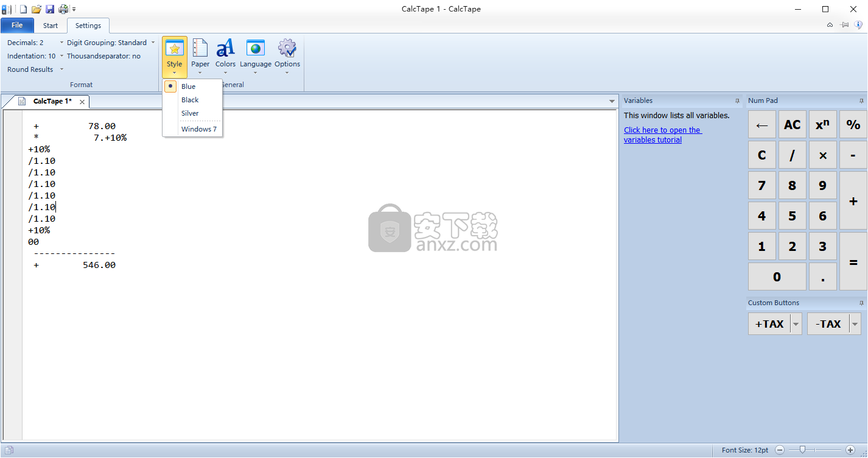This screenshot has height=458, width=868.
Task: Expand the Round Results dropdown
Action: pos(35,69)
